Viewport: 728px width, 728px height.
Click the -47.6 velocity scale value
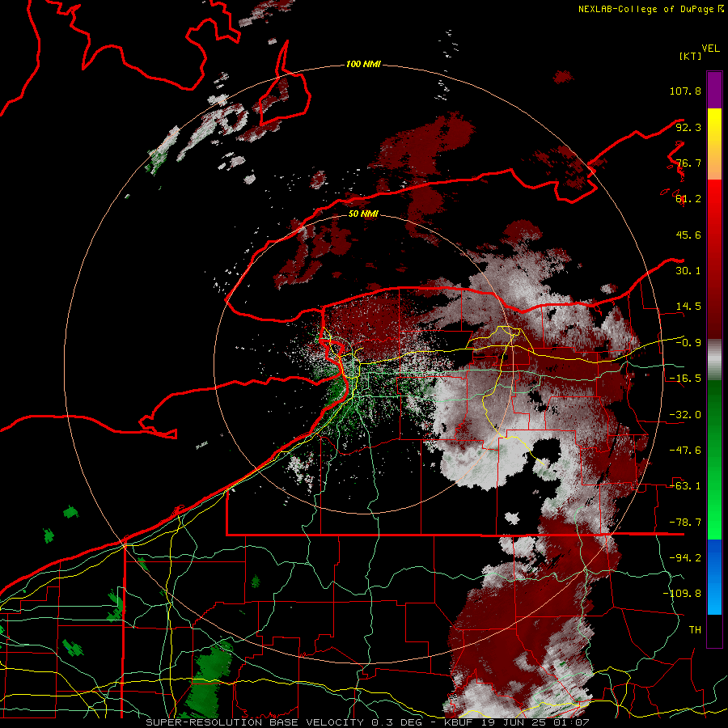click(x=685, y=451)
